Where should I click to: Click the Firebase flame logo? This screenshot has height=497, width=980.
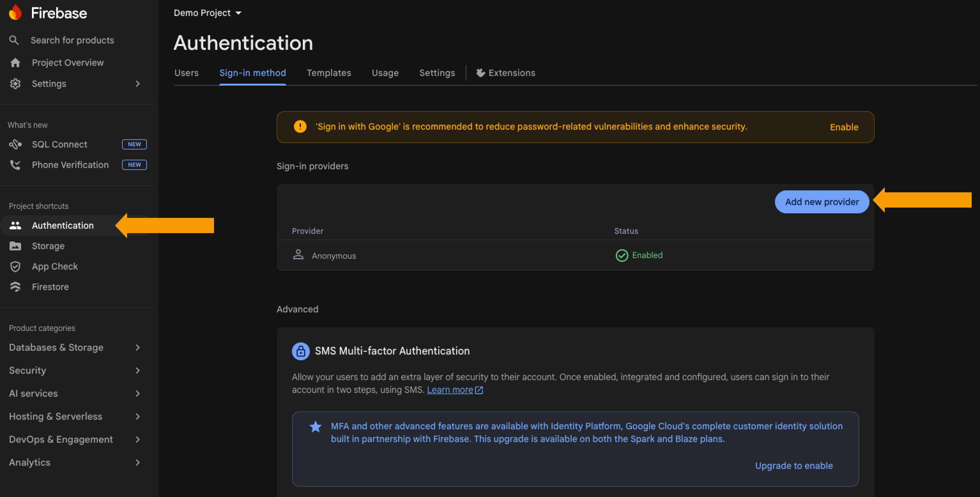point(15,12)
